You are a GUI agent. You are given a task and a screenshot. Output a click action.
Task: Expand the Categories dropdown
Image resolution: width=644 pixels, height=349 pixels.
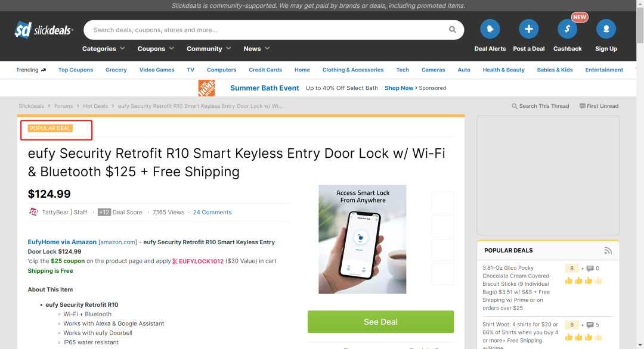click(104, 48)
